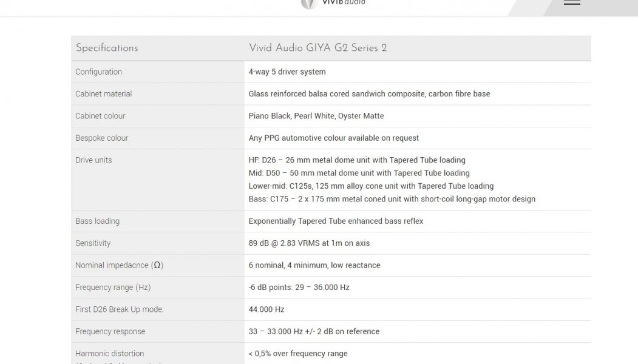Click 'First D26 Break Up mode:' label
This screenshot has width=638, height=364.
119,309
